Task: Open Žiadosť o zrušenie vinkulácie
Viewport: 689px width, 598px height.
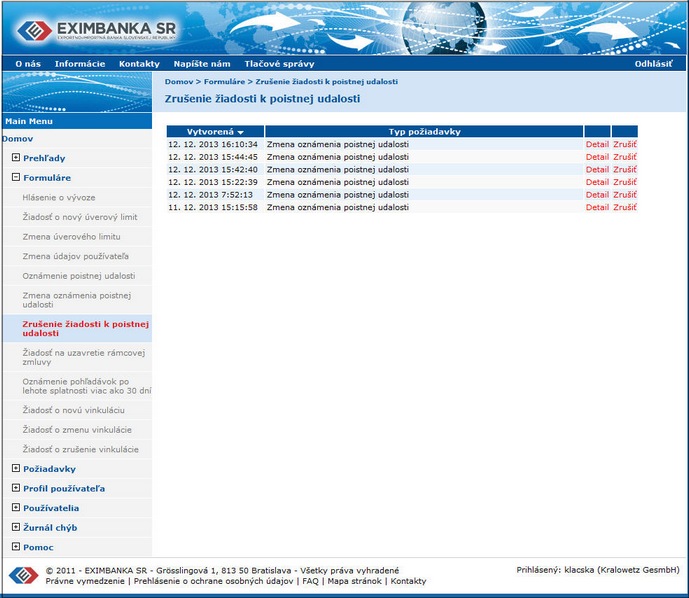Action: 81,449
